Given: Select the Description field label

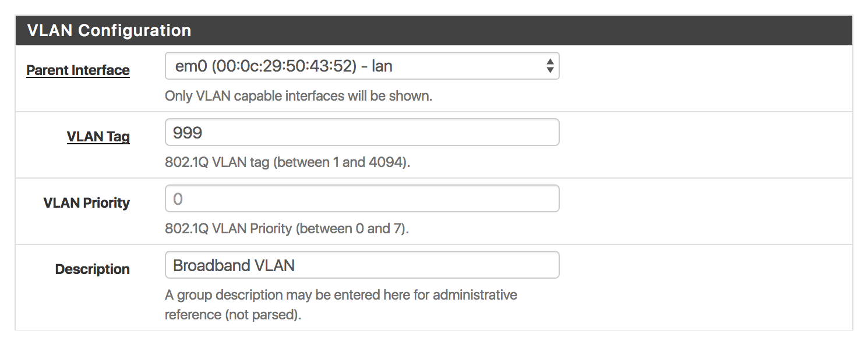Looking at the screenshot, I should pyautogui.click(x=92, y=269).
